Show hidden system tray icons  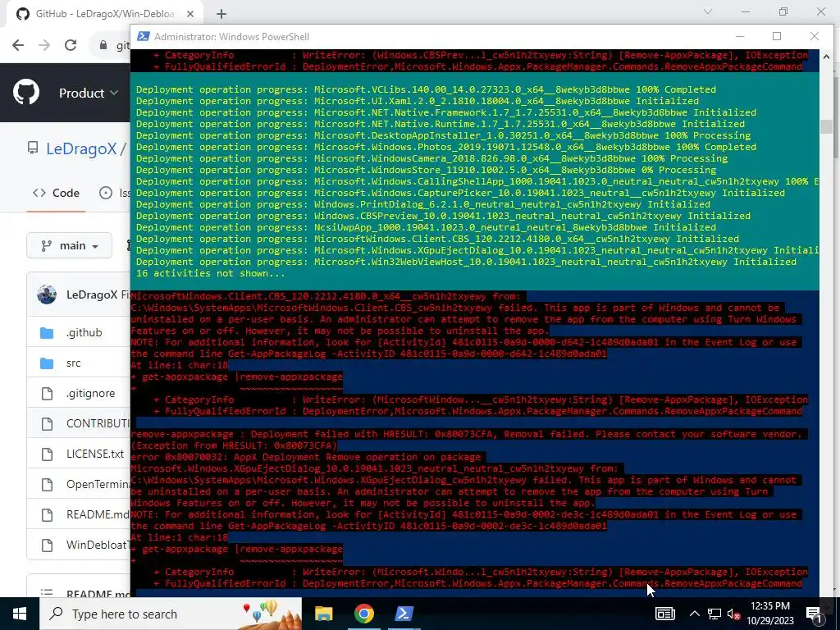694,614
